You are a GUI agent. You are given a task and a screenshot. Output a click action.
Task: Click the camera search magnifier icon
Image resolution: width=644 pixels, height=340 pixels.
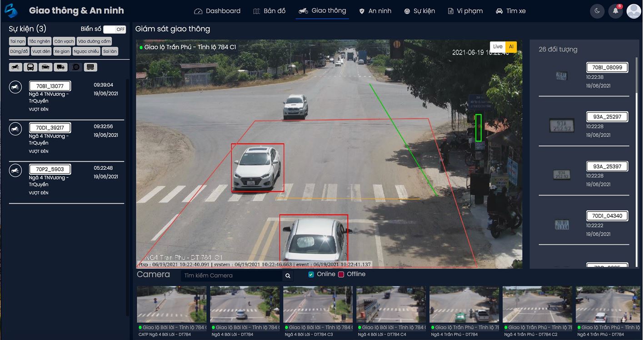288,276
